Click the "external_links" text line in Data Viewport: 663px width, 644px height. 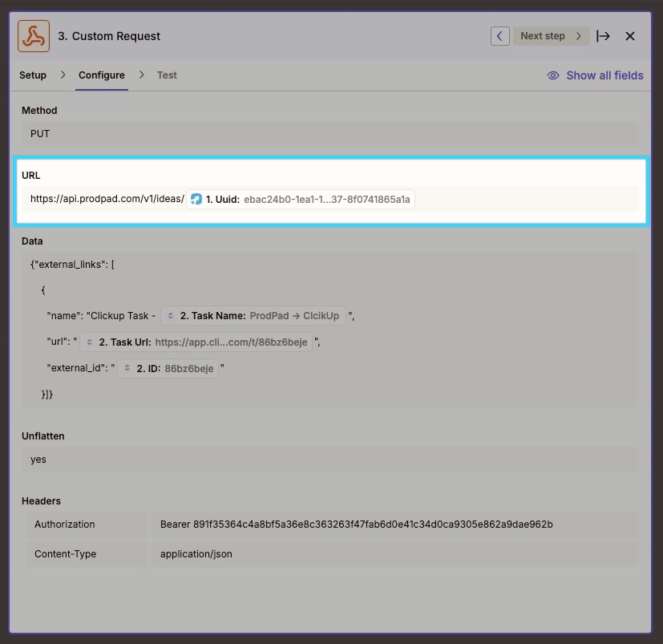point(72,265)
